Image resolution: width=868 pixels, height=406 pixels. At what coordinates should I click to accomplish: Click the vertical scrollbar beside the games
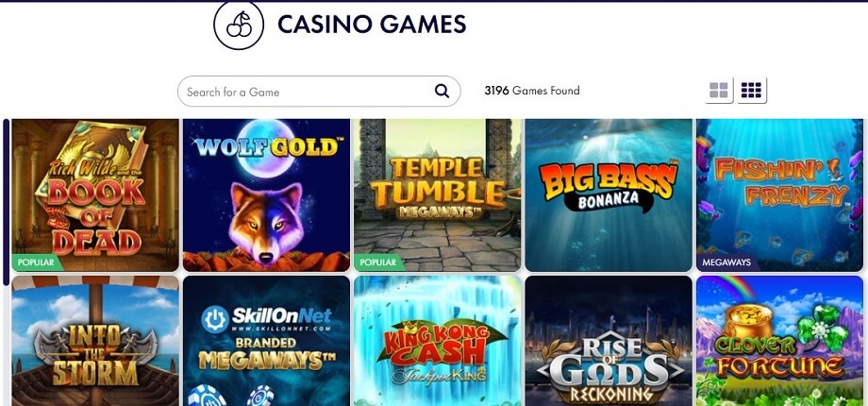click(6, 202)
